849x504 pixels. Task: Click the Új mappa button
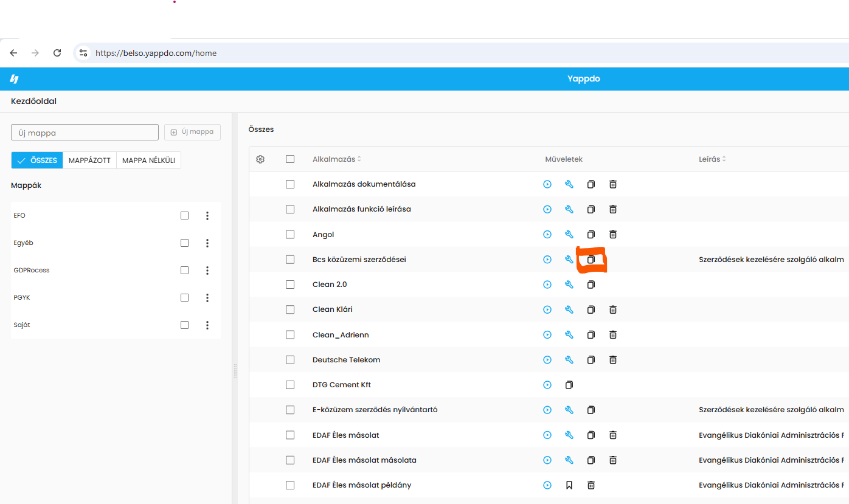(192, 132)
